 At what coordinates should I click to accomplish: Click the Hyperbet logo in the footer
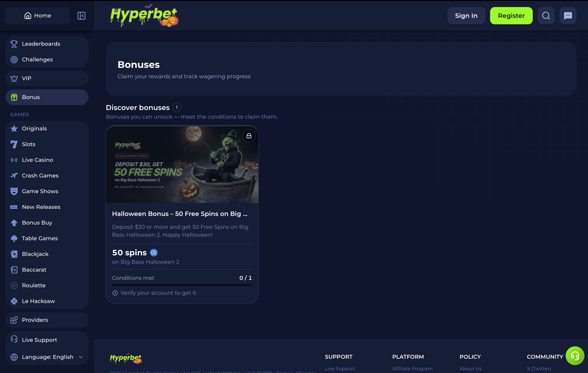(x=126, y=358)
